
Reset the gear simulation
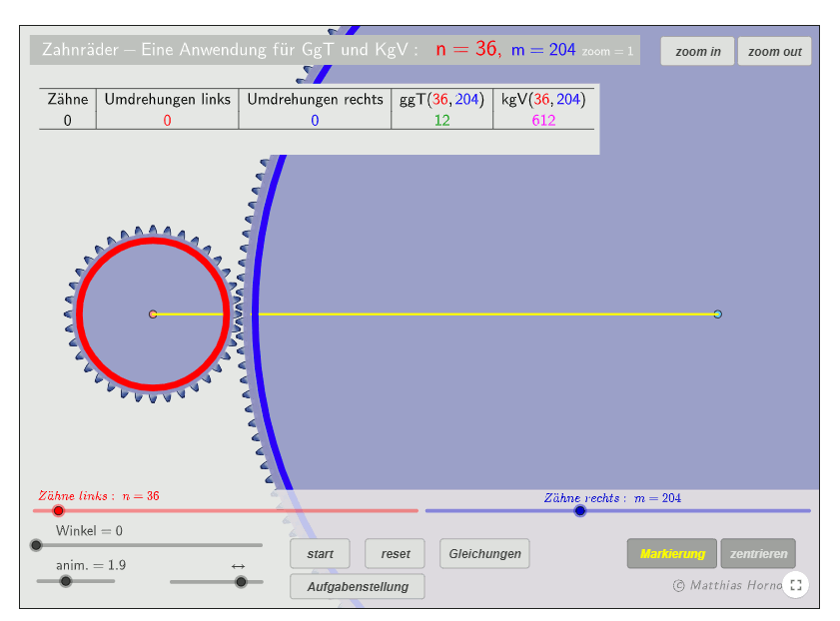(x=395, y=554)
